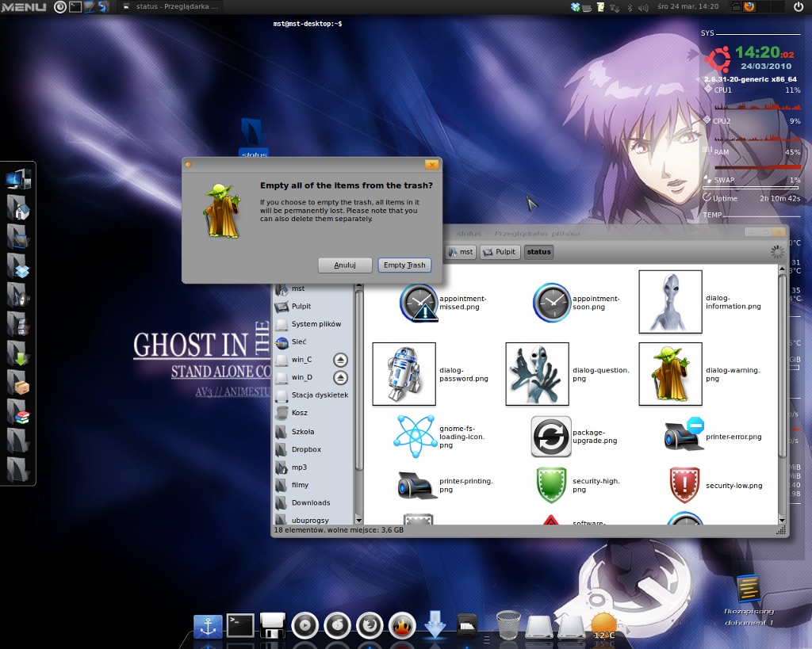Open Kosz in sidebar

(312, 413)
